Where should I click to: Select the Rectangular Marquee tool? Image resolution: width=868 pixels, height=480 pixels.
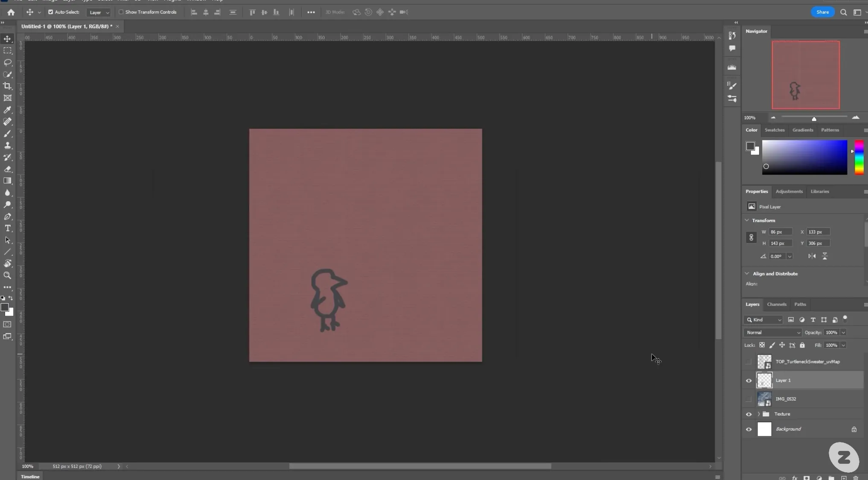click(8, 50)
